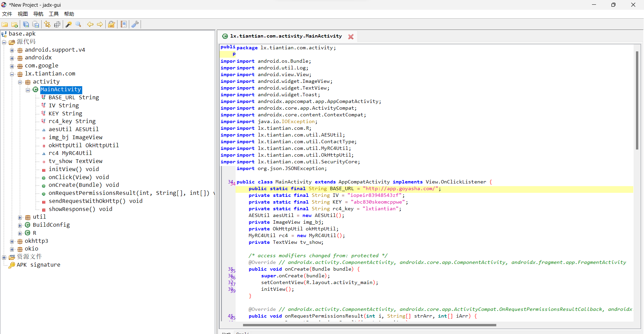644x334 pixels.
Task: Select the MainActivity class in tree
Action: pyautogui.click(x=61, y=90)
